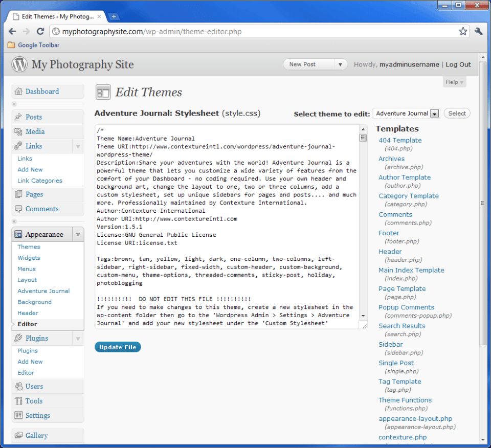Click the code editor scroll down arrow
This screenshot has width=491, height=448.
click(363, 316)
